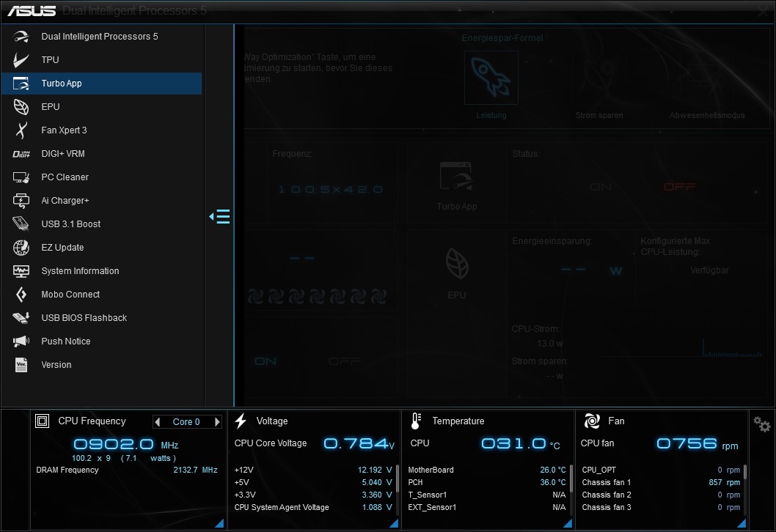Click the Ai Charger+ icon
This screenshot has height=532, width=776.
pyautogui.click(x=21, y=201)
